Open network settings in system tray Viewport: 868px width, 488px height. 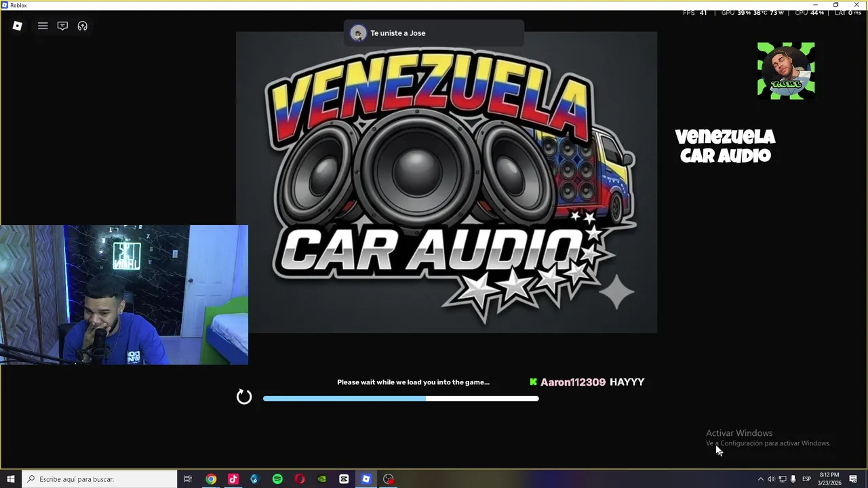(x=782, y=479)
